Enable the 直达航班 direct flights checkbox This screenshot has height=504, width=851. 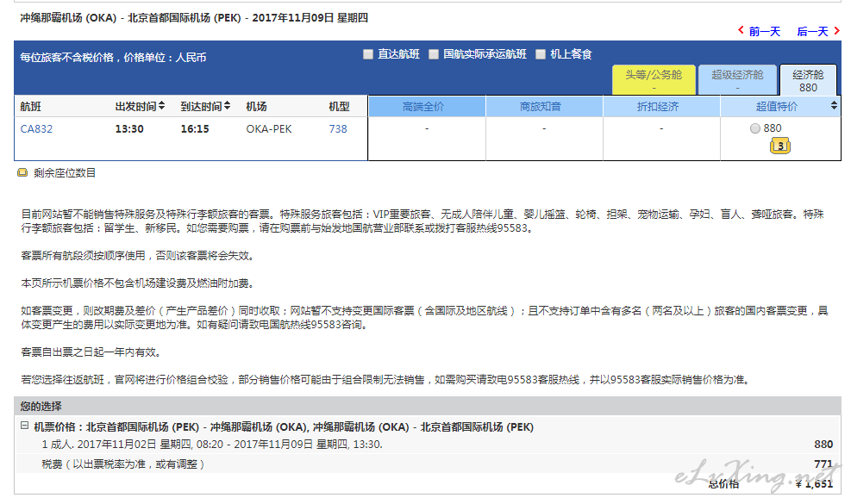click(x=369, y=54)
